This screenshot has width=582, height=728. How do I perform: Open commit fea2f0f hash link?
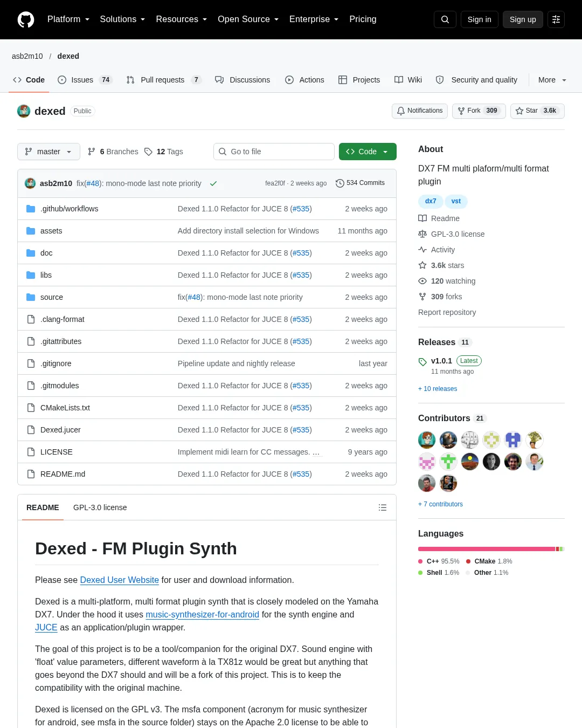click(275, 183)
